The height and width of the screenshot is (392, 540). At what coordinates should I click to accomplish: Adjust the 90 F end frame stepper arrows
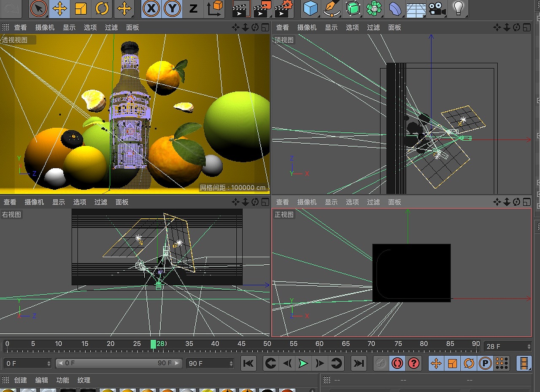(231, 363)
